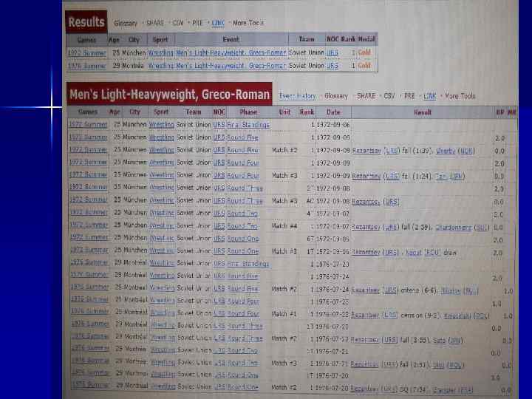Open the Event History link
Screen dimensions: 532x399
pyautogui.click(x=298, y=96)
